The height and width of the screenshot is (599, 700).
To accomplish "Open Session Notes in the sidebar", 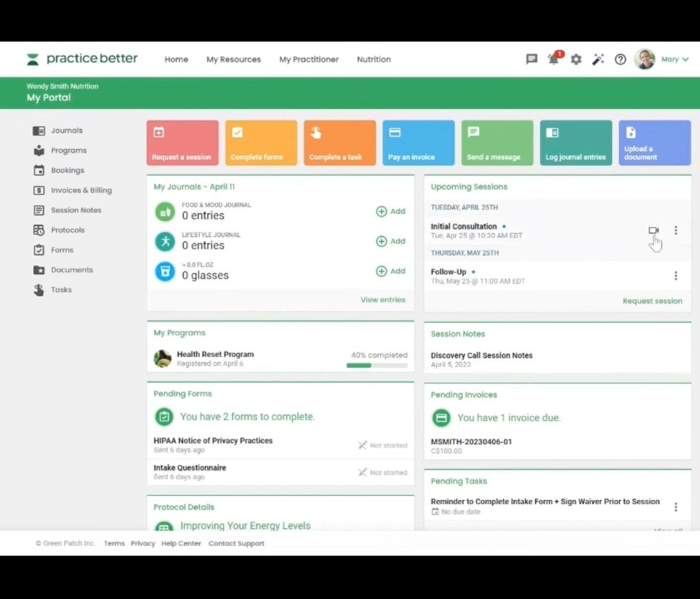I will (67, 210).
